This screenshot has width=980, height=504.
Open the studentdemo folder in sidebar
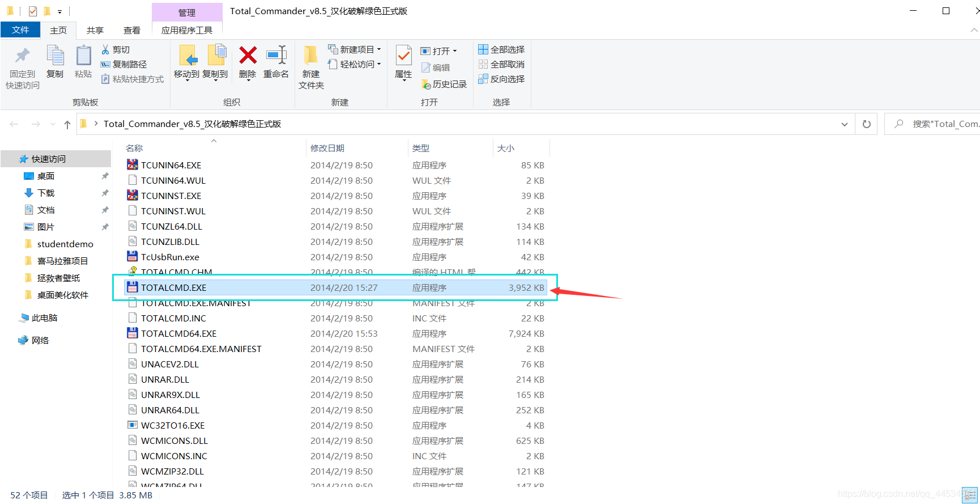click(x=65, y=244)
